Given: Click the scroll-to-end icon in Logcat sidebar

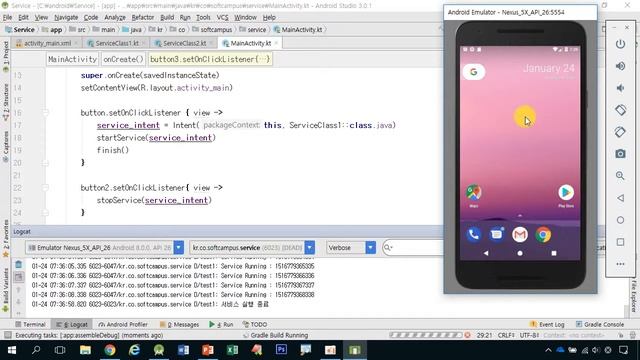Looking at the screenshot, I should point(18,277).
